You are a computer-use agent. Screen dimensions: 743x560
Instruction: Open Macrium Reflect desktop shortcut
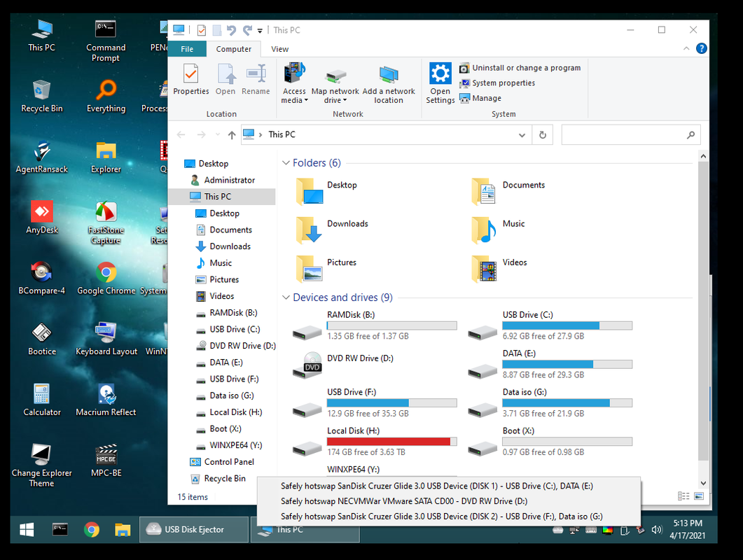click(106, 400)
